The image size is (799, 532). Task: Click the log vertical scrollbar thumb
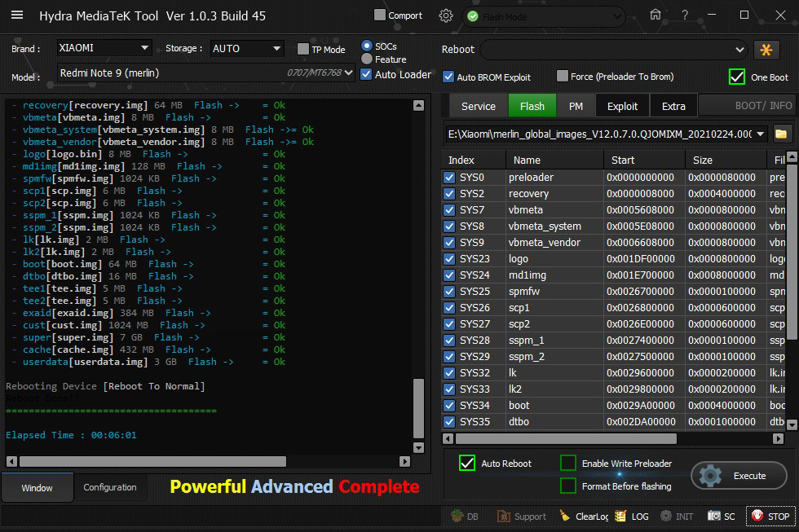[418, 408]
